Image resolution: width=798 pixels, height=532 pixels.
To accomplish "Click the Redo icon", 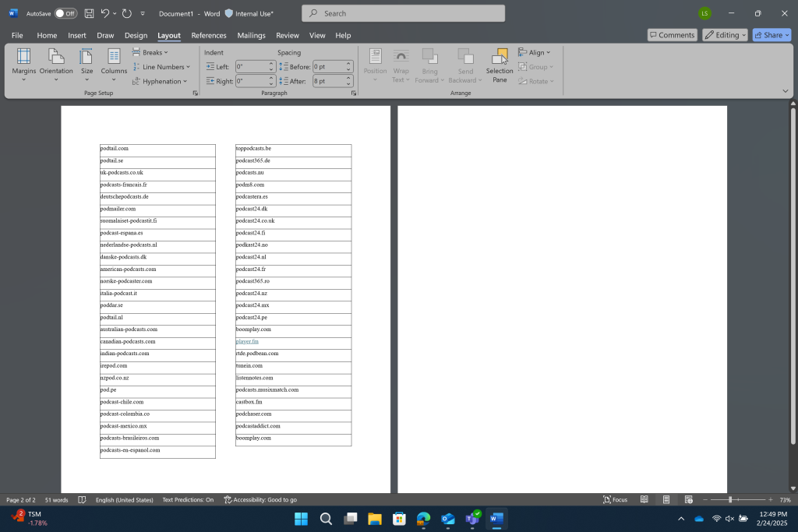I will point(127,14).
